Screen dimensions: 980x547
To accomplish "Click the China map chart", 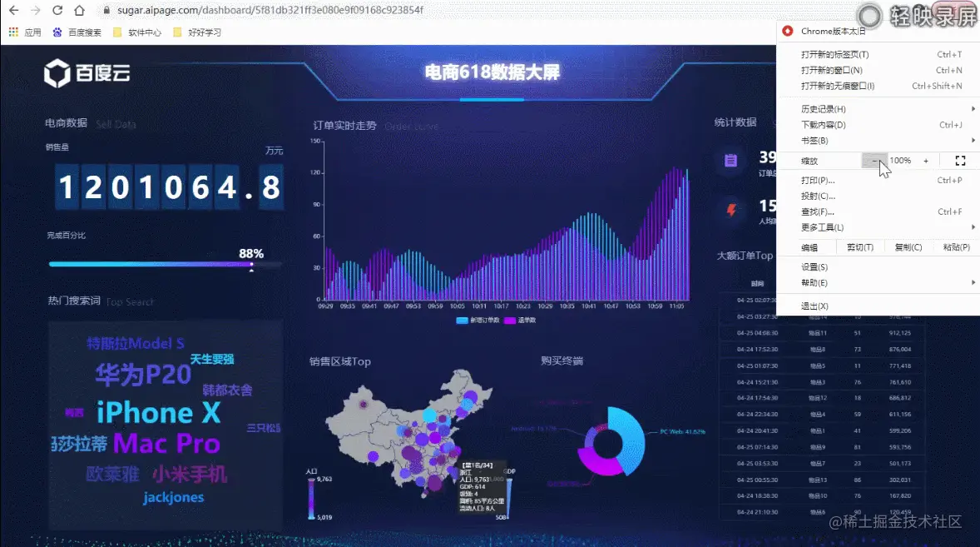I will 408,432.
